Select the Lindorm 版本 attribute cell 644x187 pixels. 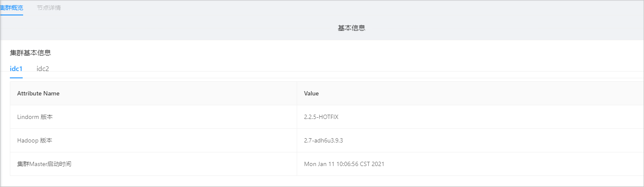tap(153, 117)
